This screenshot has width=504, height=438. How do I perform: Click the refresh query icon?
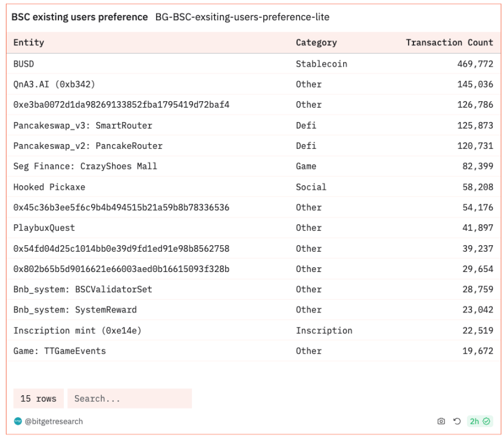[457, 421]
